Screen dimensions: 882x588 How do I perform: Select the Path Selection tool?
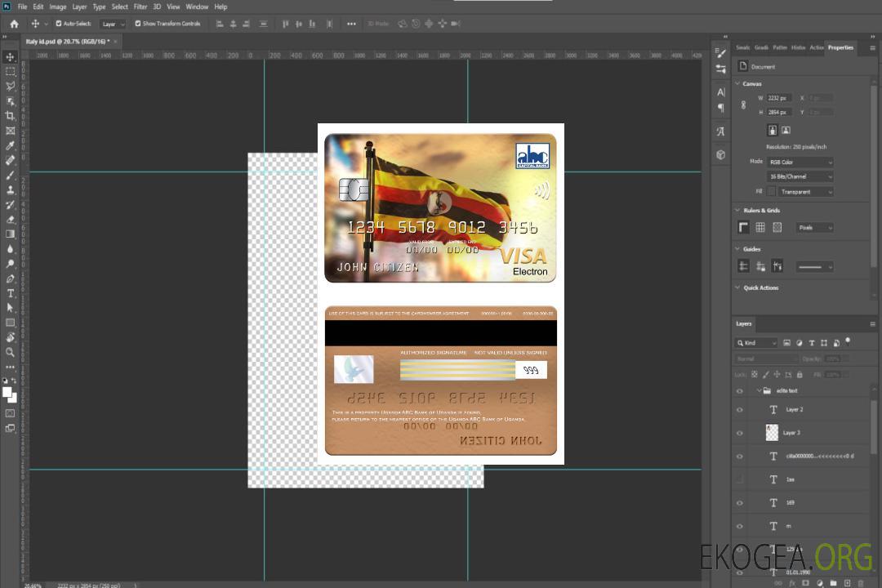coord(10,308)
